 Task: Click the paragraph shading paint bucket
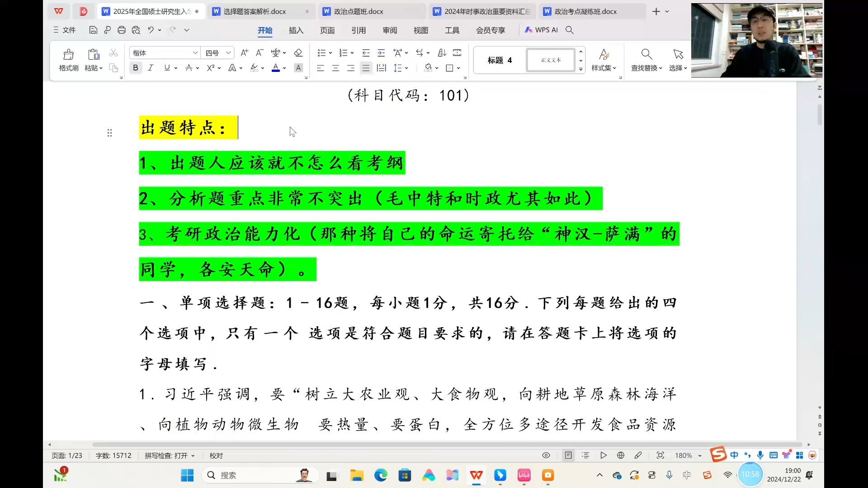[x=428, y=68]
